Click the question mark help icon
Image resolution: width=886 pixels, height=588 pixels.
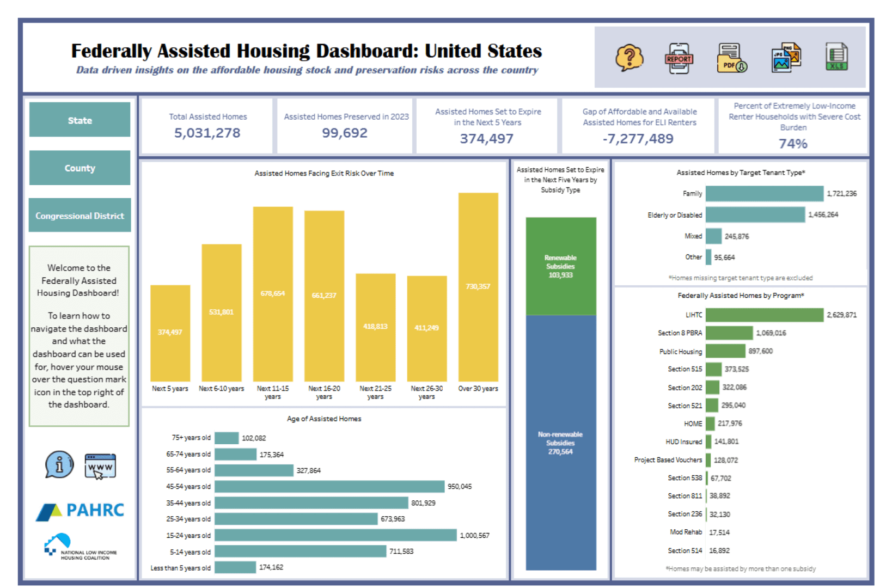(x=629, y=57)
